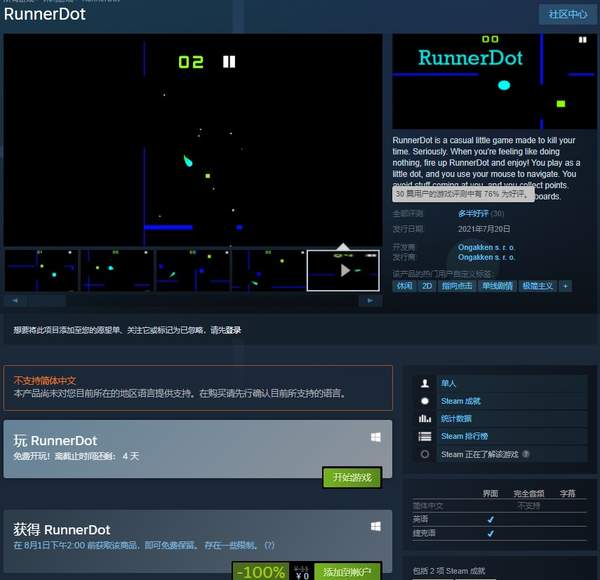Screen dimensions: 600x580
Task: Select the first screenshot thumbnail
Action: tap(41, 270)
